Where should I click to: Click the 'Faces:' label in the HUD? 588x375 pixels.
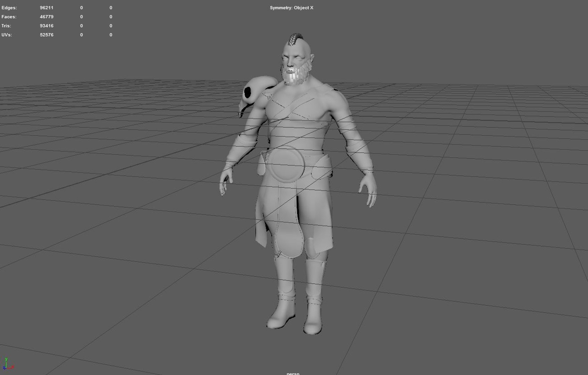coord(9,17)
